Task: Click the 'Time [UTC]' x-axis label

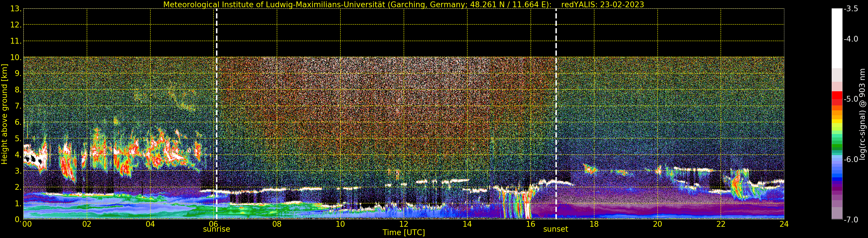Action: (x=403, y=232)
